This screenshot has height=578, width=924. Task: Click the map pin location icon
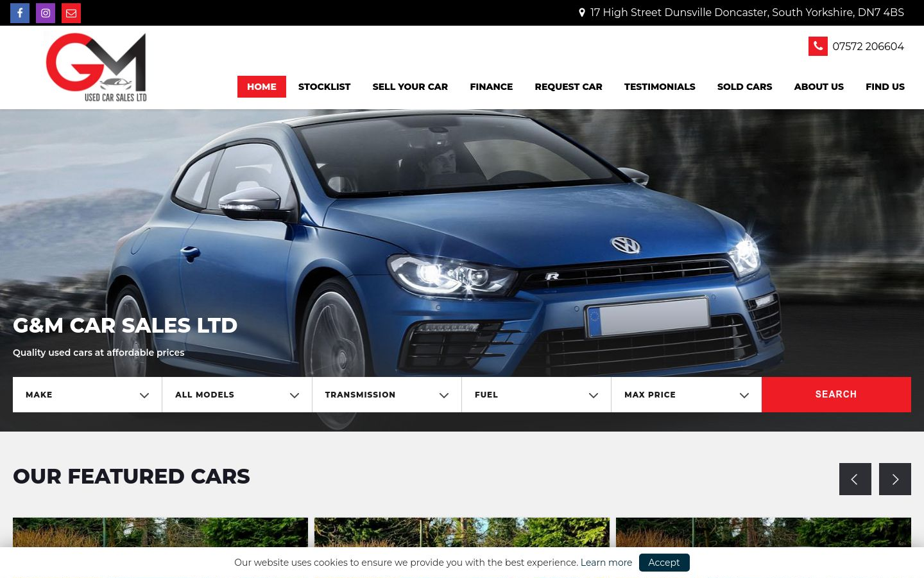click(x=582, y=12)
